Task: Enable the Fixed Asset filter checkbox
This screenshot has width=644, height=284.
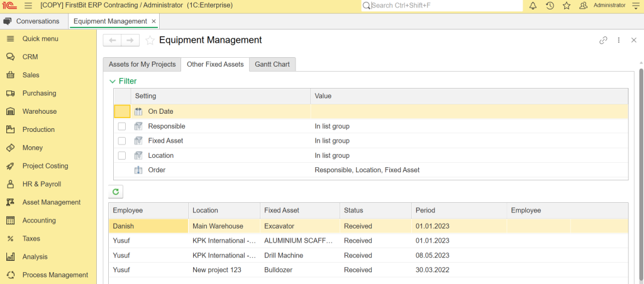Action: pyautogui.click(x=122, y=141)
